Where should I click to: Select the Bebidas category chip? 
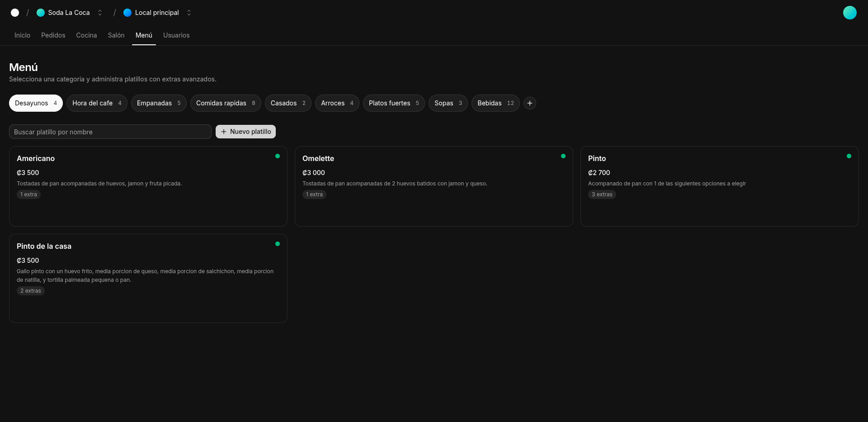[x=495, y=103]
